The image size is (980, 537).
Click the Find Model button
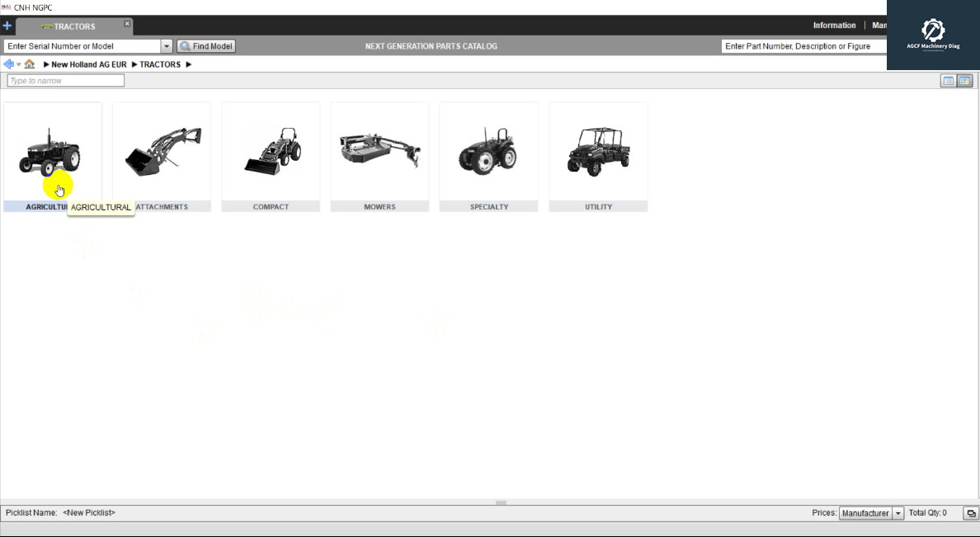[x=205, y=46]
